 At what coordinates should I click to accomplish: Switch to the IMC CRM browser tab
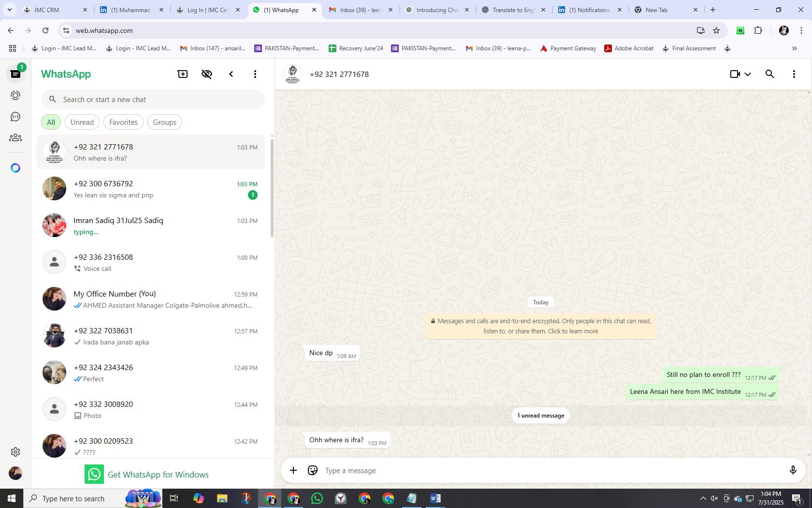56,10
